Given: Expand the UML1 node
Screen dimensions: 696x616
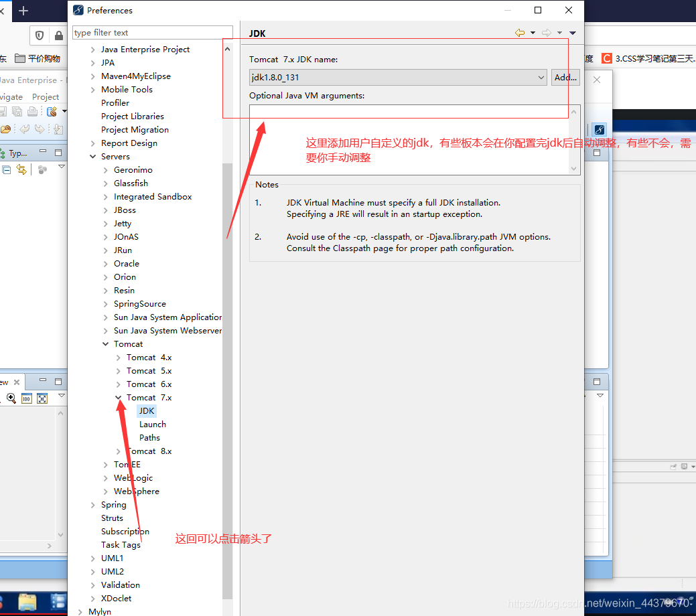Looking at the screenshot, I should (92, 558).
